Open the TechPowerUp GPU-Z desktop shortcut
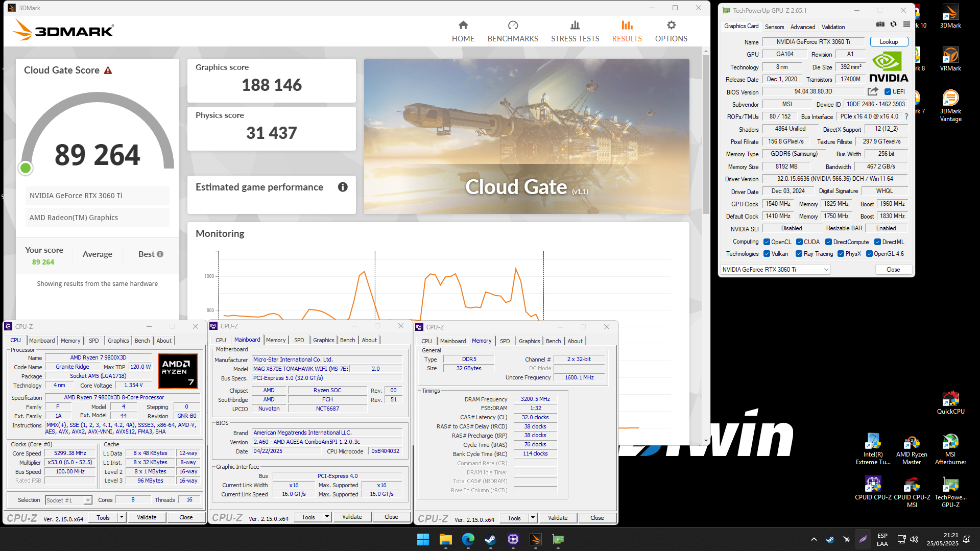 click(950, 492)
